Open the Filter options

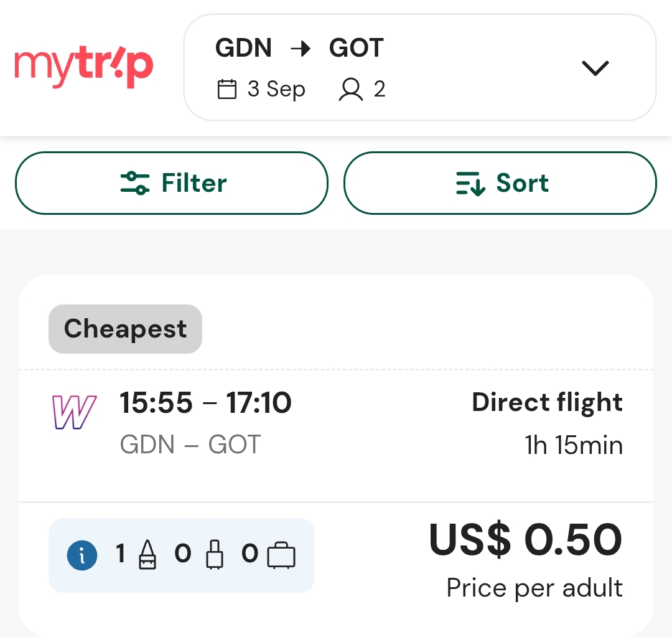pos(172,182)
